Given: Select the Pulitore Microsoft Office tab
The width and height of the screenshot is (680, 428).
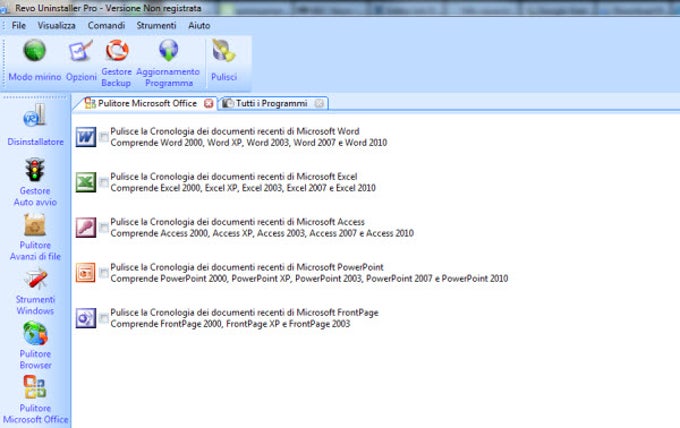Looking at the screenshot, I should click(147, 103).
